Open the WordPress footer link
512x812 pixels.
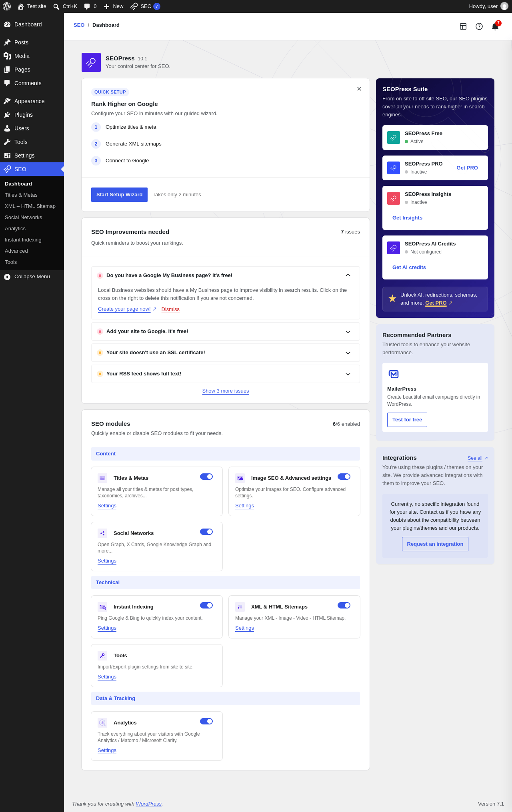[x=148, y=804]
